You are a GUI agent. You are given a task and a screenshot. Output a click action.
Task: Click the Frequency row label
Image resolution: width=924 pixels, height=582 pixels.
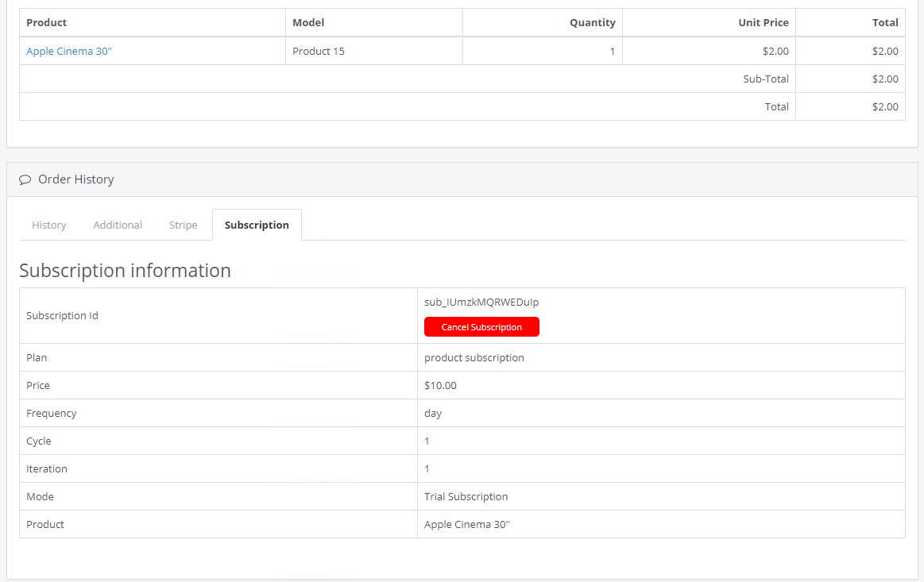(x=52, y=414)
